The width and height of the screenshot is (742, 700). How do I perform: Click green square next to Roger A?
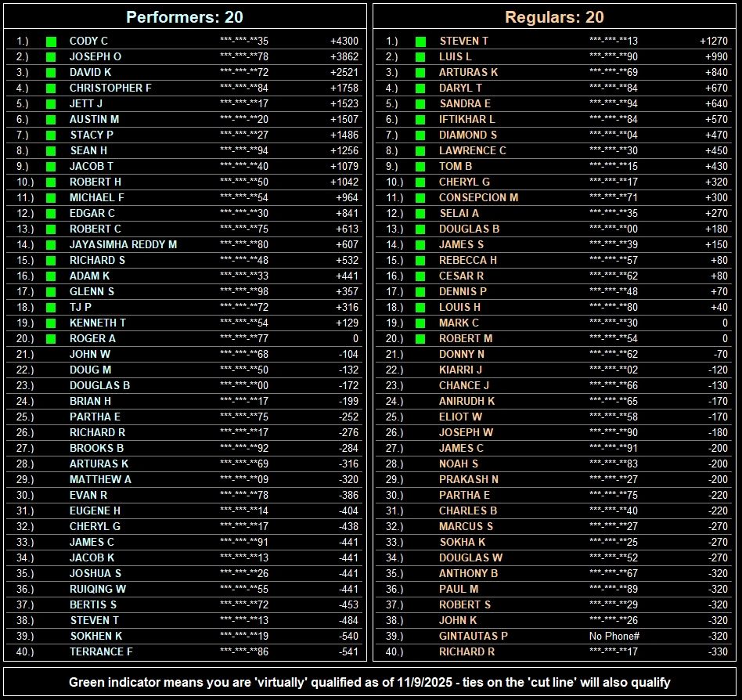pyautogui.click(x=51, y=339)
